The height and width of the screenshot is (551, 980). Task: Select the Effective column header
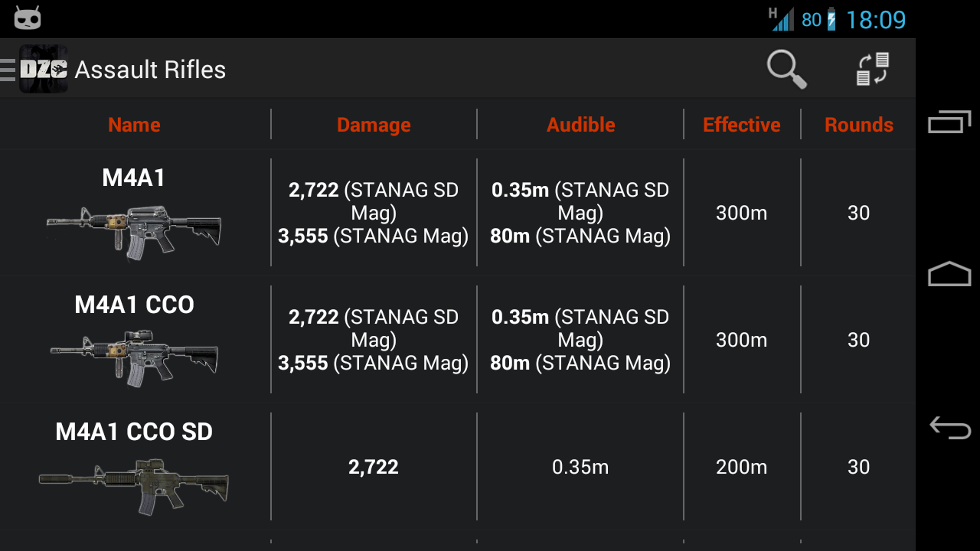pos(742,125)
